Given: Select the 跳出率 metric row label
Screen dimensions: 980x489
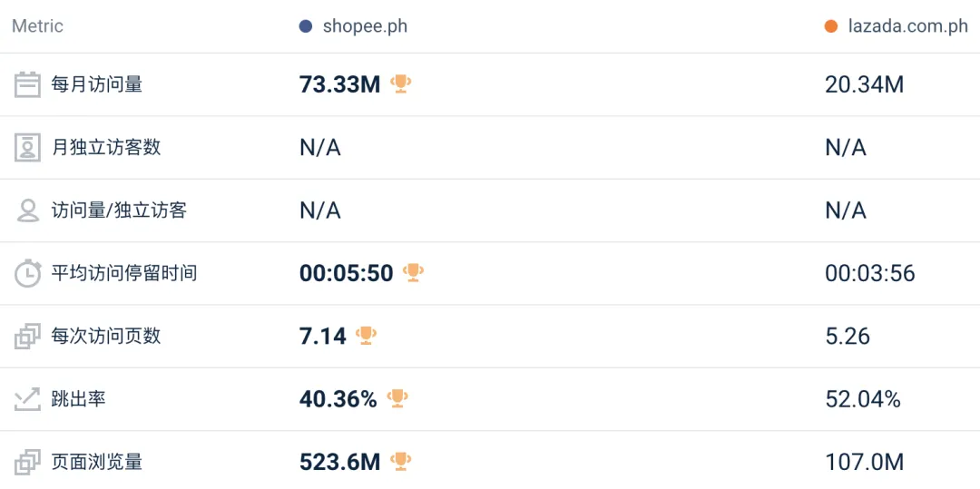Looking at the screenshot, I should [79, 398].
